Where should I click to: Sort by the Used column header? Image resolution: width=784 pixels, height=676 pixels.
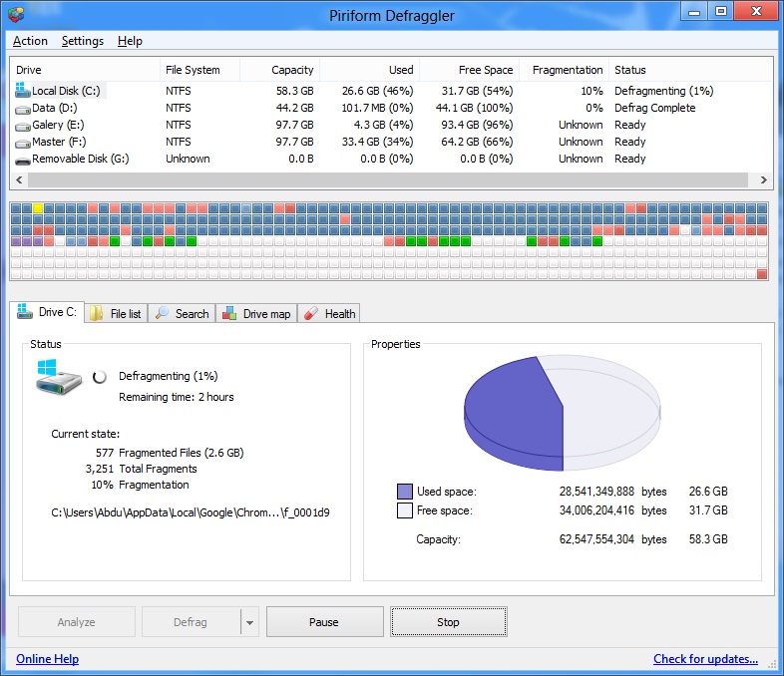click(x=369, y=70)
